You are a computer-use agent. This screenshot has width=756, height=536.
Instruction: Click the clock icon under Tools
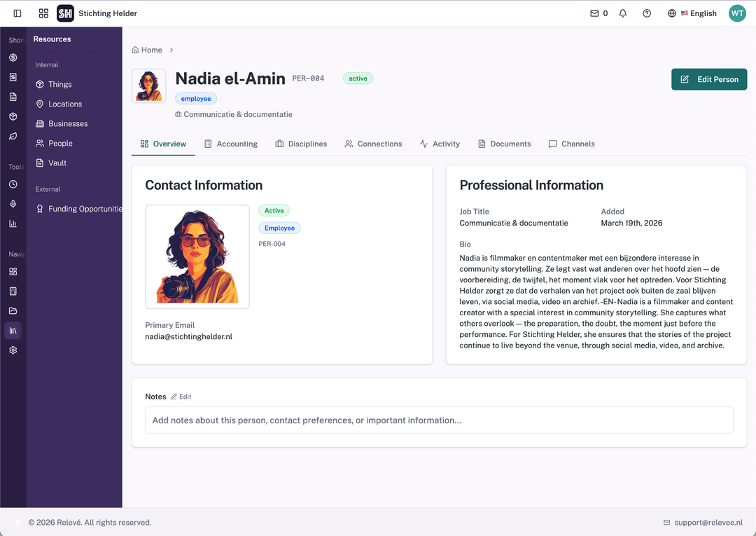pos(13,184)
